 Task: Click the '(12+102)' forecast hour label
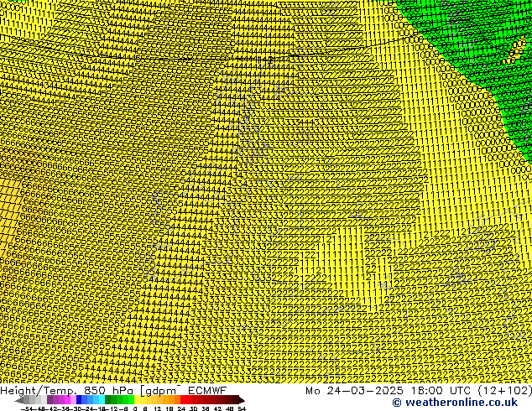point(505,391)
